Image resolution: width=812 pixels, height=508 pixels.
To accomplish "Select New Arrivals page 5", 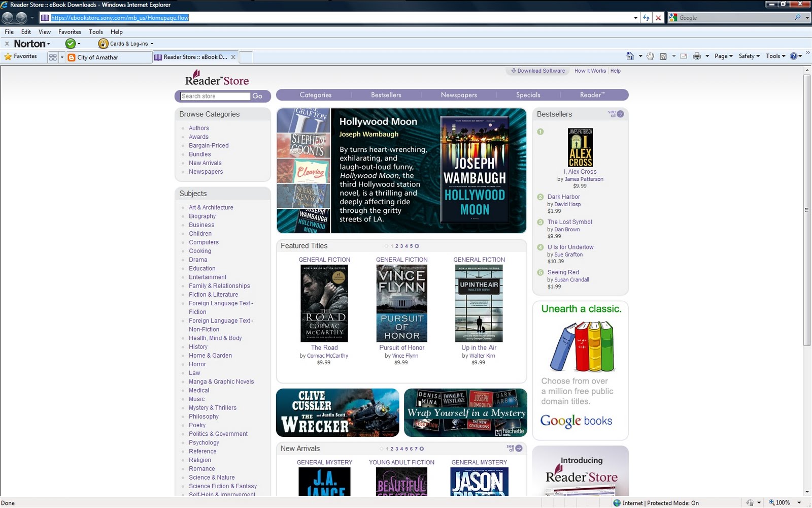I will pos(407,449).
